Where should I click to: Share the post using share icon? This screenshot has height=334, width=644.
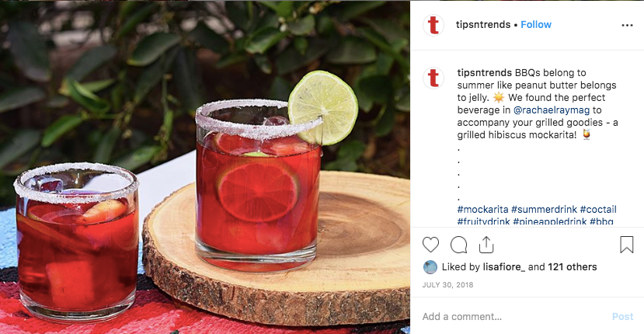click(x=486, y=245)
